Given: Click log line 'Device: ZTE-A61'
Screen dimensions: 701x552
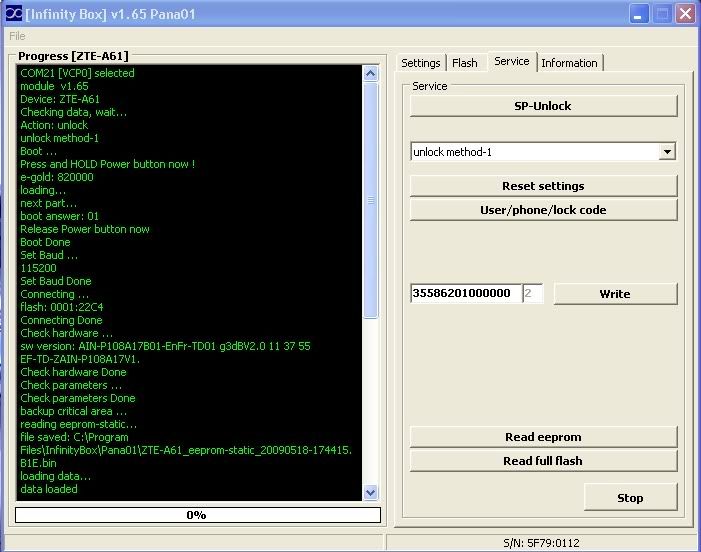Looking at the screenshot, I should click(x=59, y=99).
